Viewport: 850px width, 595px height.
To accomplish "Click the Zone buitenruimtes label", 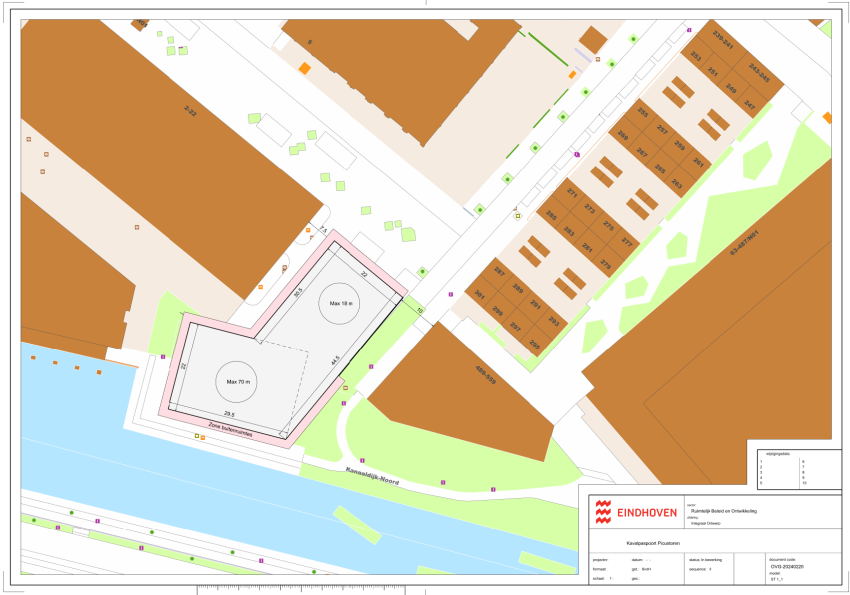I will point(230,429).
